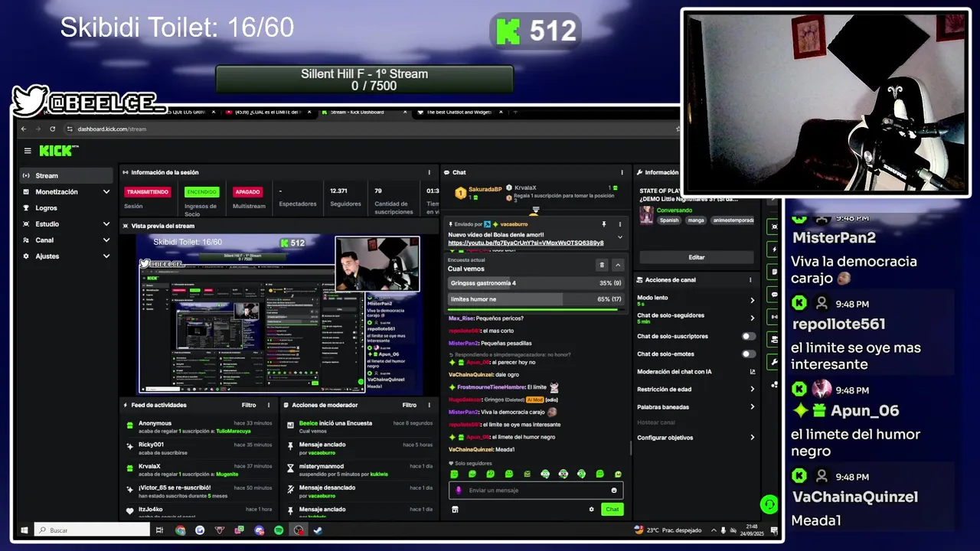
Task: Open Chat de solo-seguidores option
Action: pyautogui.click(x=696, y=318)
